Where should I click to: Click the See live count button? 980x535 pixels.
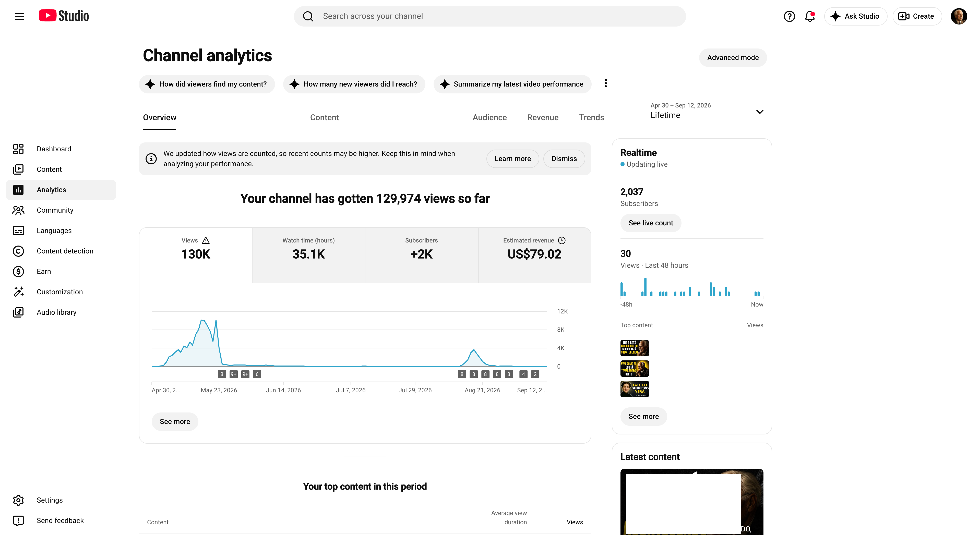(x=651, y=223)
